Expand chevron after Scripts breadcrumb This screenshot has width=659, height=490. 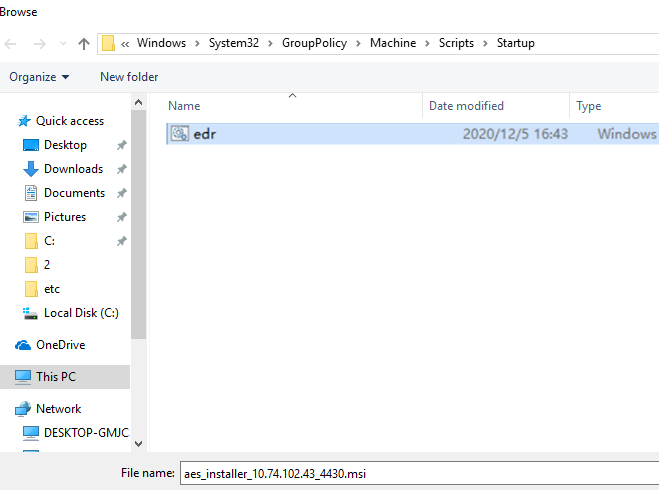[485, 43]
